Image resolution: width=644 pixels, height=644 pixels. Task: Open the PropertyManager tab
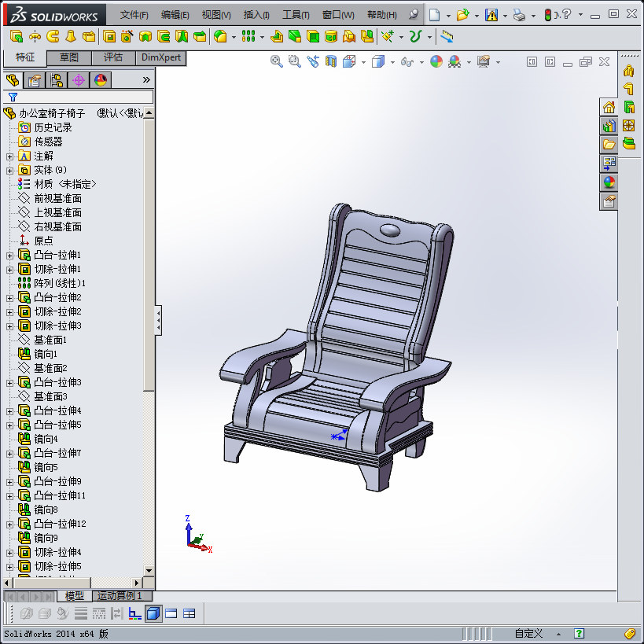(x=35, y=80)
